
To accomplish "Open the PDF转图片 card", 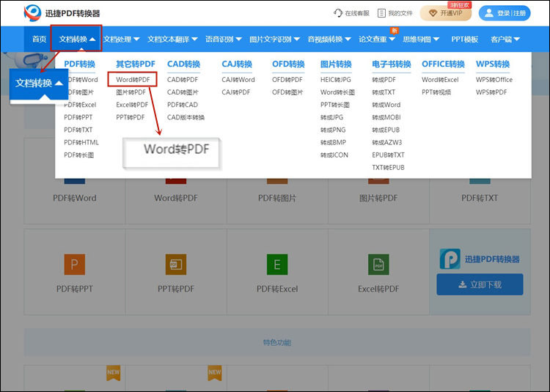I will click(277, 198).
